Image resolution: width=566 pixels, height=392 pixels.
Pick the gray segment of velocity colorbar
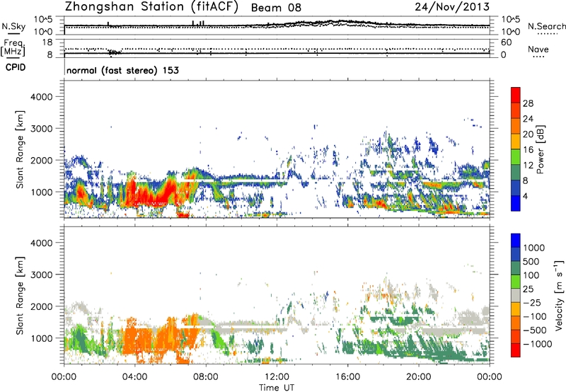click(x=516, y=295)
